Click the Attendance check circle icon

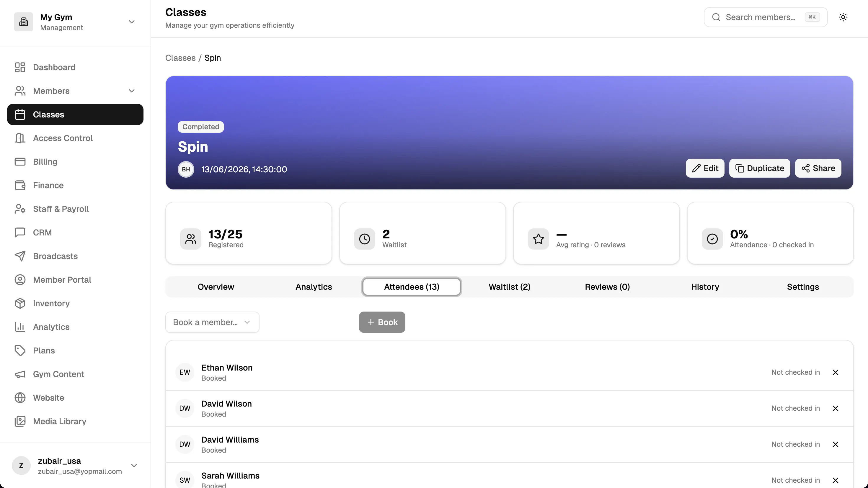click(712, 239)
